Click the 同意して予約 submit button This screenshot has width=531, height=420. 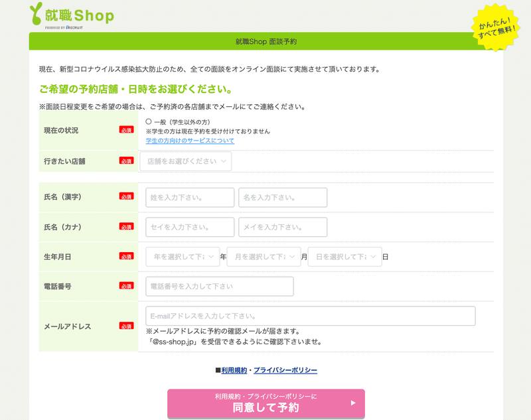point(265,407)
